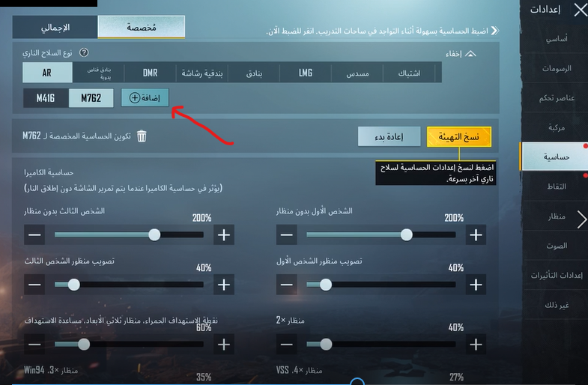588x385 pixels.
Task: Expand the side arrow next to منظار
Action: (x=581, y=219)
